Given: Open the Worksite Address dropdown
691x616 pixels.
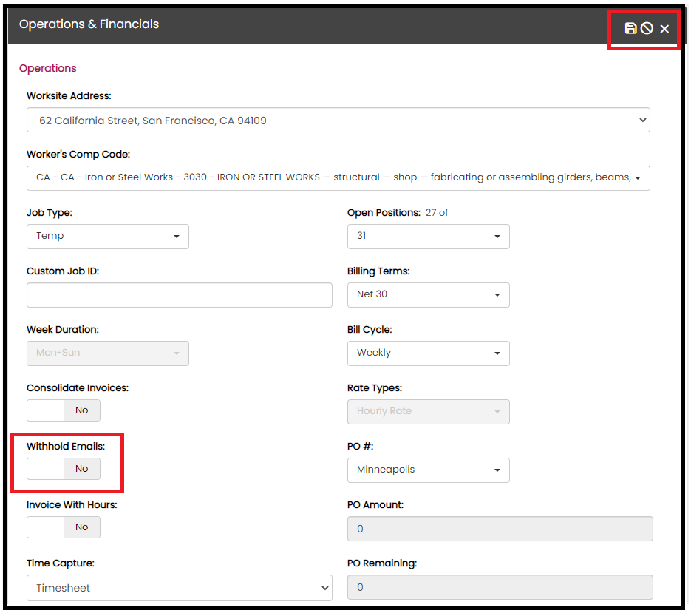Looking at the screenshot, I should 338,120.
